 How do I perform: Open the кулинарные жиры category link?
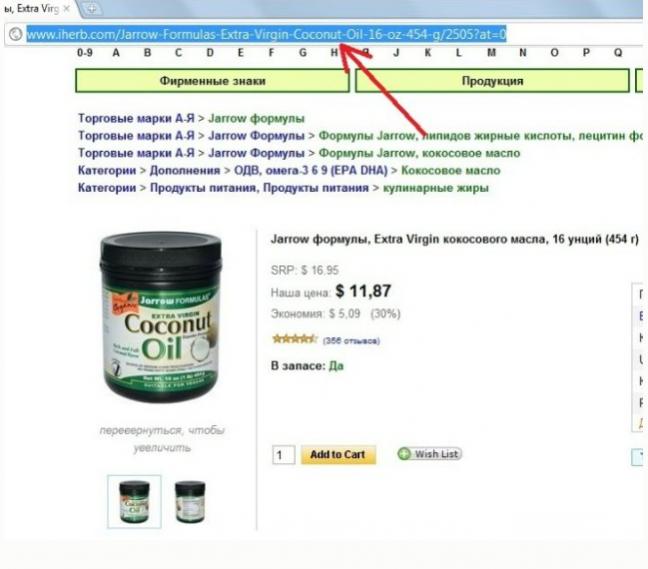point(436,188)
